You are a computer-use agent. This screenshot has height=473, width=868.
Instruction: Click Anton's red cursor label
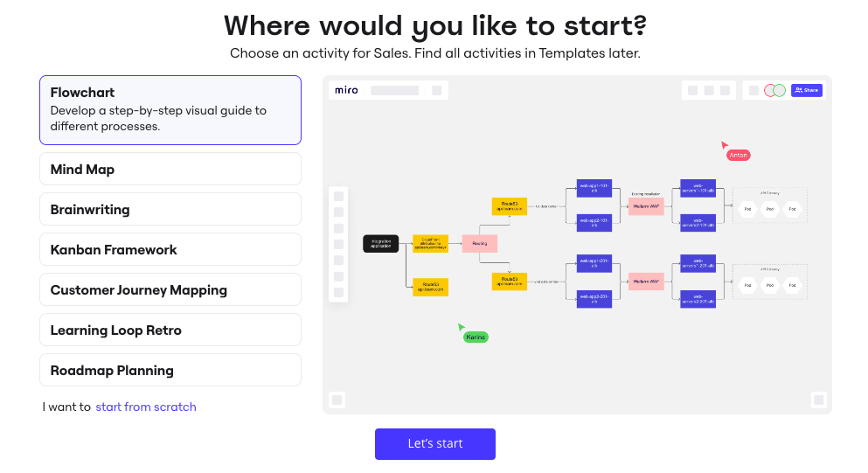738,155
